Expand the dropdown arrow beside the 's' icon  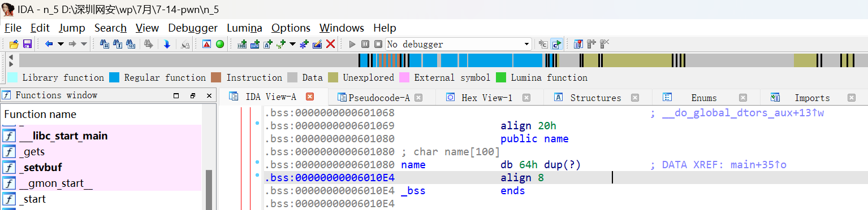[x=292, y=43]
